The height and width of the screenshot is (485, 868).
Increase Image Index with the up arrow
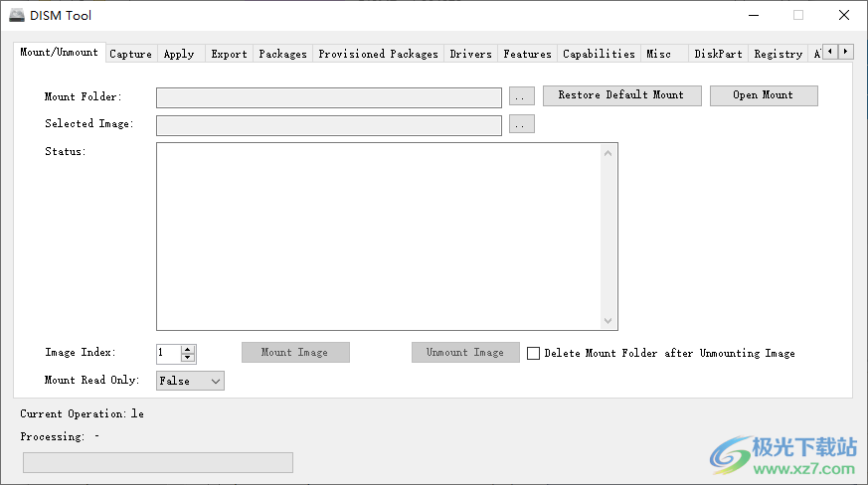click(188, 350)
